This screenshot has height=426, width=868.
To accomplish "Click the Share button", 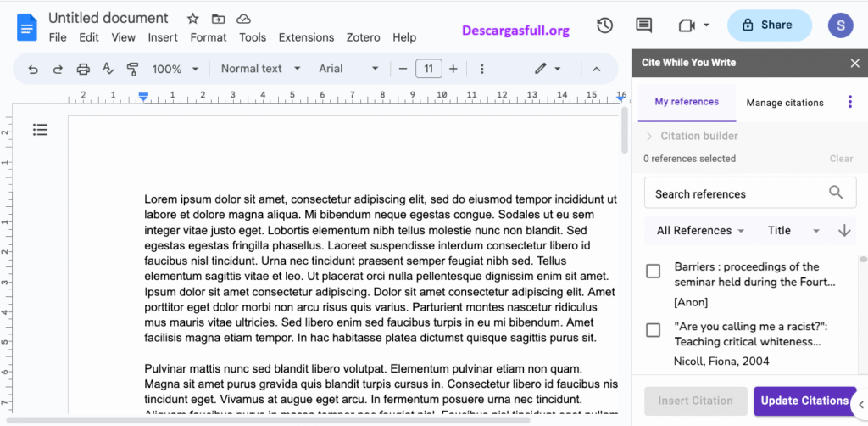I will pyautogui.click(x=769, y=25).
